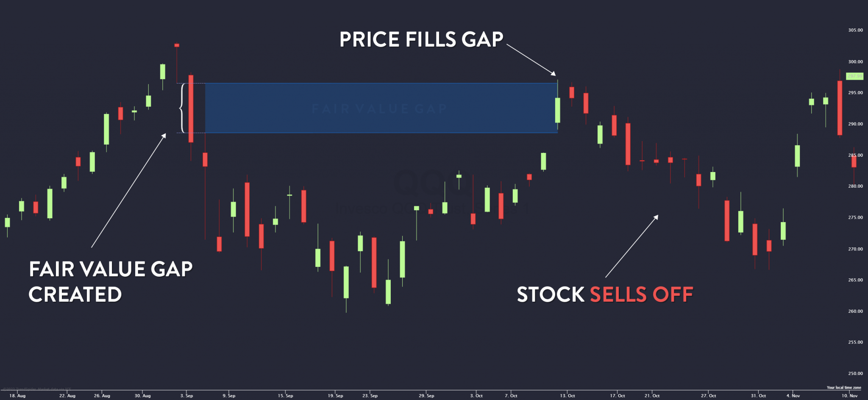
Task: Click the 3. Sep date label
Action: click(x=186, y=396)
